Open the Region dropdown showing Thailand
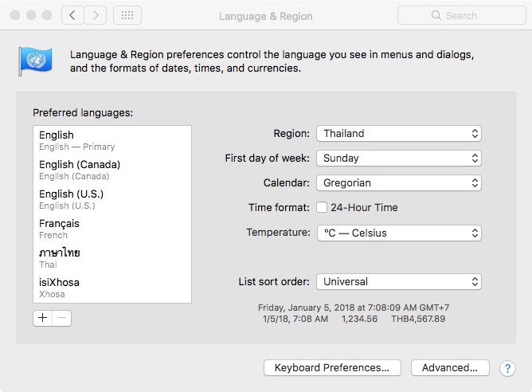 (x=398, y=134)
